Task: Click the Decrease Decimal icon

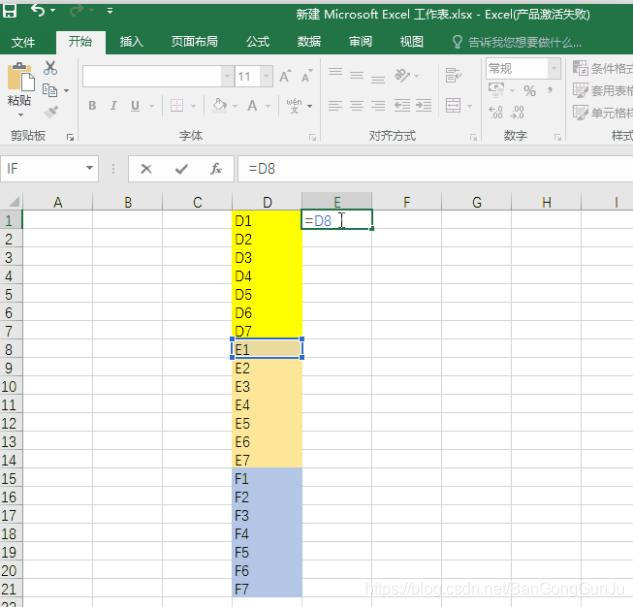Action: click(518, 112)
